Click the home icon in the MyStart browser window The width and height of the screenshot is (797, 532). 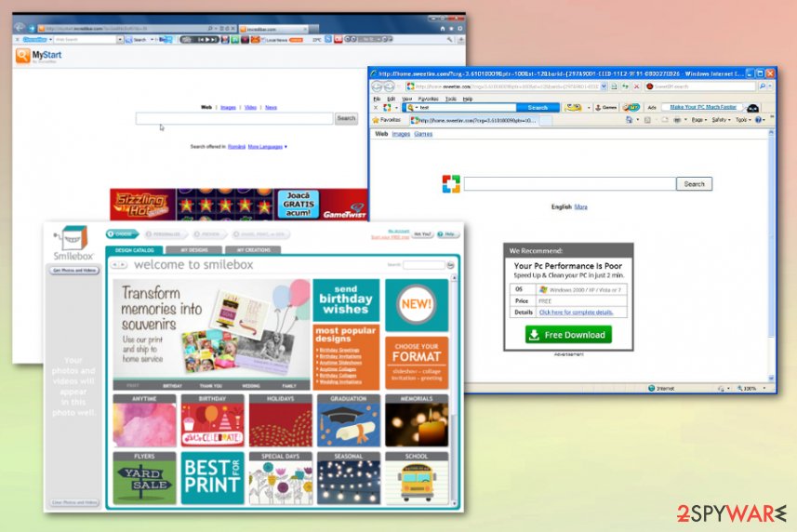pos(442,29)
